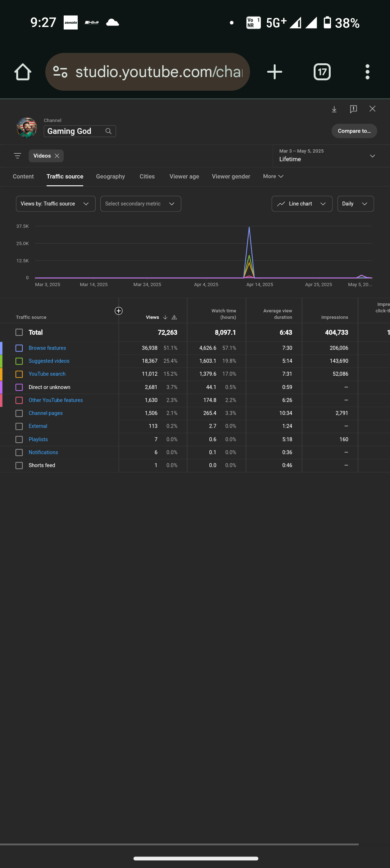
Task: Open the External traffic link
Action: 38,426
